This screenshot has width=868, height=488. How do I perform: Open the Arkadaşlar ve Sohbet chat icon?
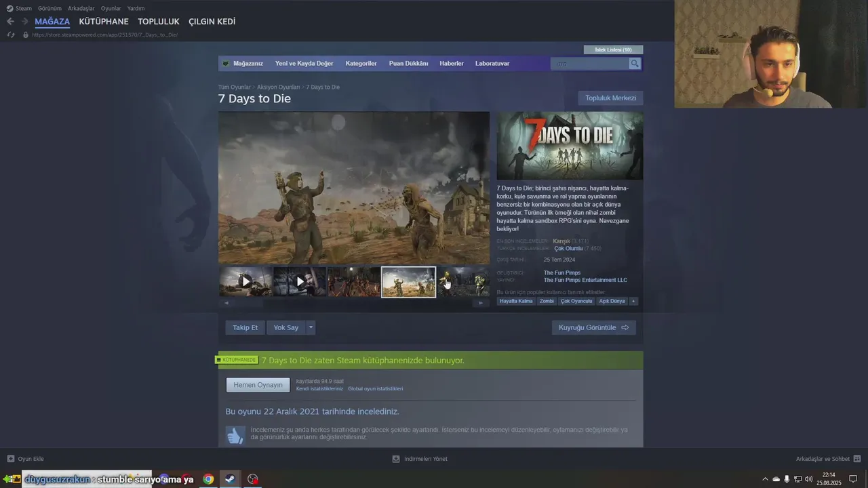[857, 459]
